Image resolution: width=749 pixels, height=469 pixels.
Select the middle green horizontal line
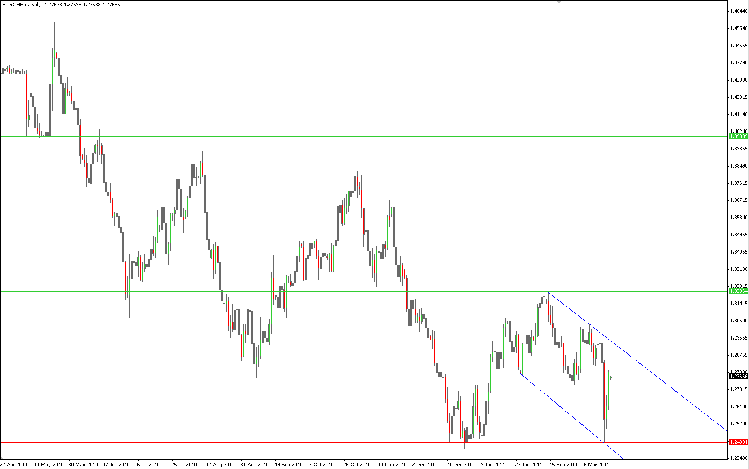pos(363,291)
